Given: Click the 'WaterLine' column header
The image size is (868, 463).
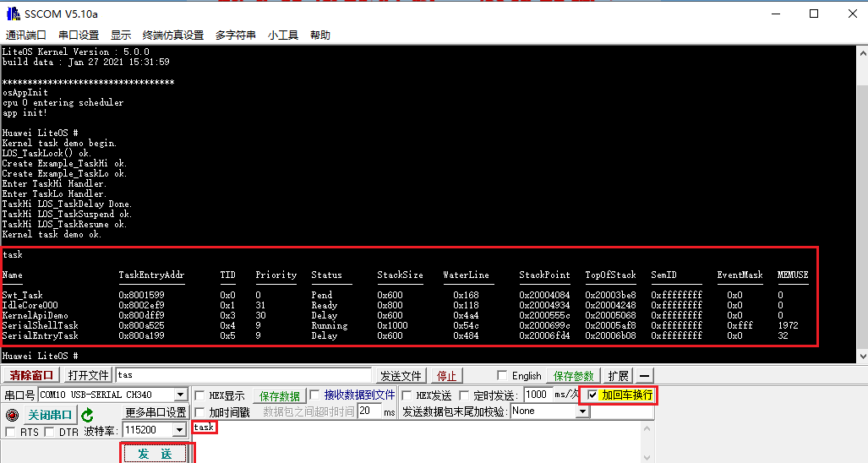Looking at the screenshot, I should pyautogui.click(x=466, y=275).
